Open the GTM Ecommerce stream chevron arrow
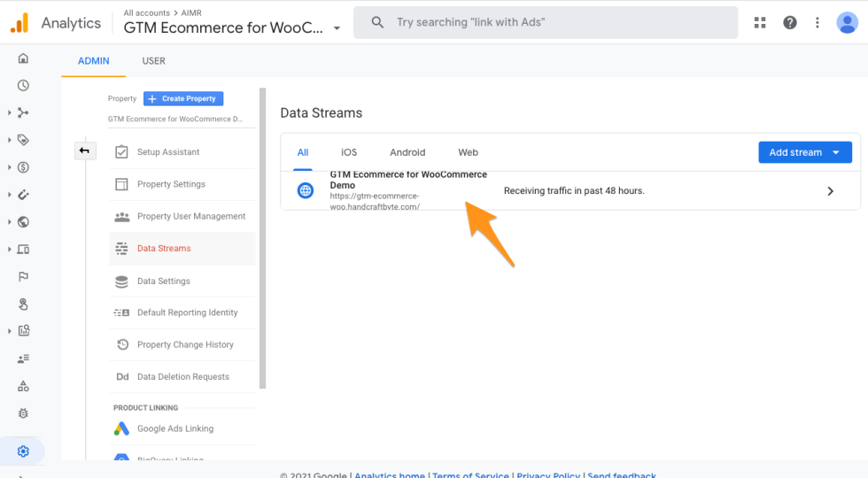This screenshot has width=868, height=478. coord(830,190)
